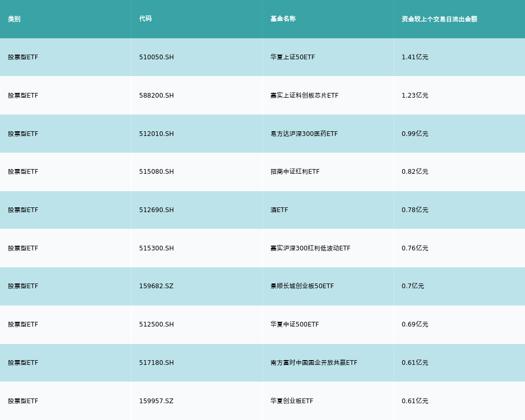Select code 515080.SH
Image resolution: width=525 pixels, height=420 pixels.
156,172
